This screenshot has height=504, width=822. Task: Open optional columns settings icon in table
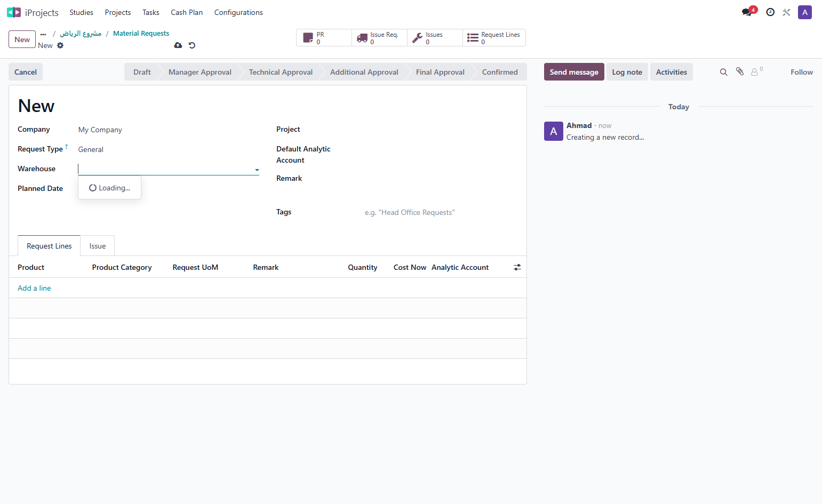(x=517, y=267)
